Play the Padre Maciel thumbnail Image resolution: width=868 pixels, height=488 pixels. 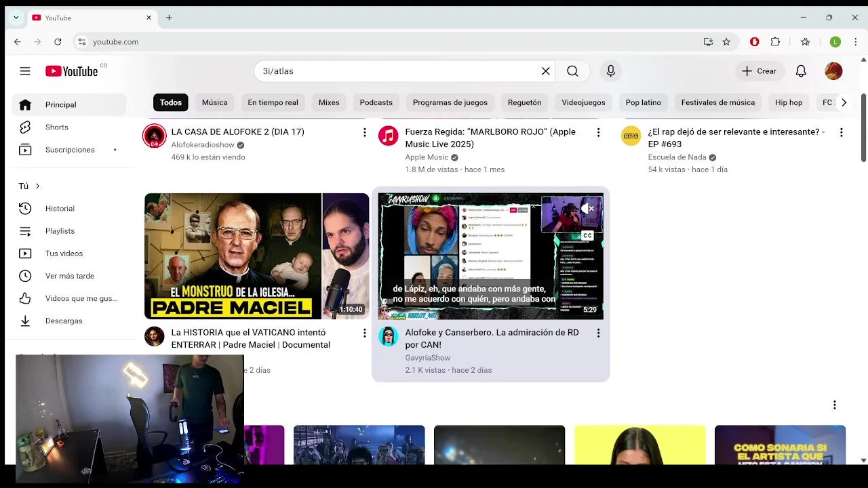coord(257,256)
